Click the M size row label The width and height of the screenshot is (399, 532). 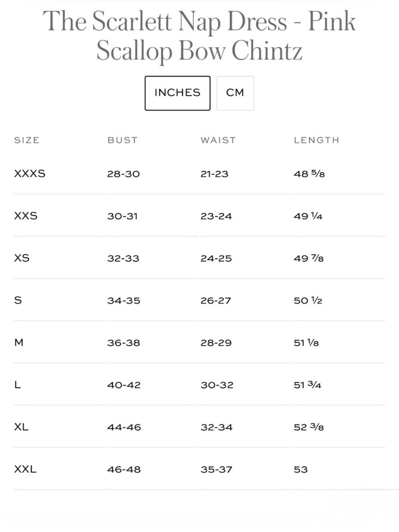(x=19, y=342)
